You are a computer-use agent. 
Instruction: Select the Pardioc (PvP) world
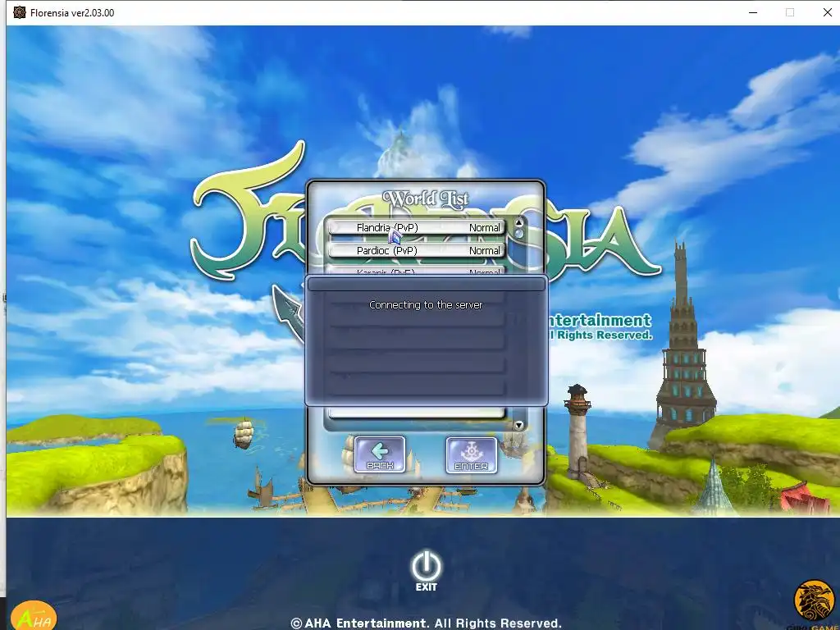click(416, 251)
